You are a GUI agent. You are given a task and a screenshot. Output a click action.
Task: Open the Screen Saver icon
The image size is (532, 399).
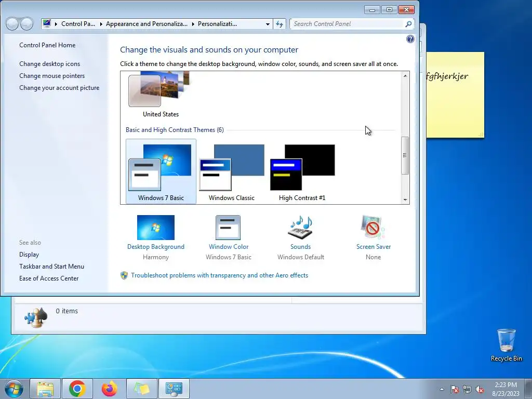tap(373, 228)
